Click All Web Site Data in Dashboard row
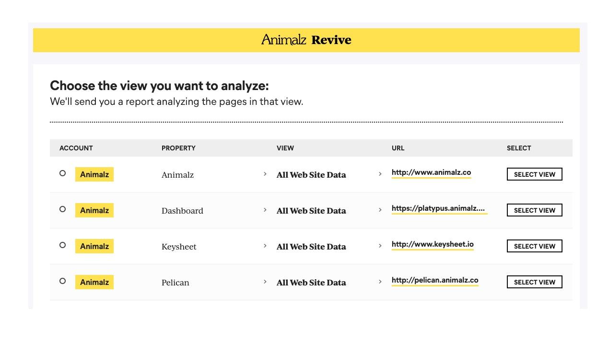 point(311,211)
